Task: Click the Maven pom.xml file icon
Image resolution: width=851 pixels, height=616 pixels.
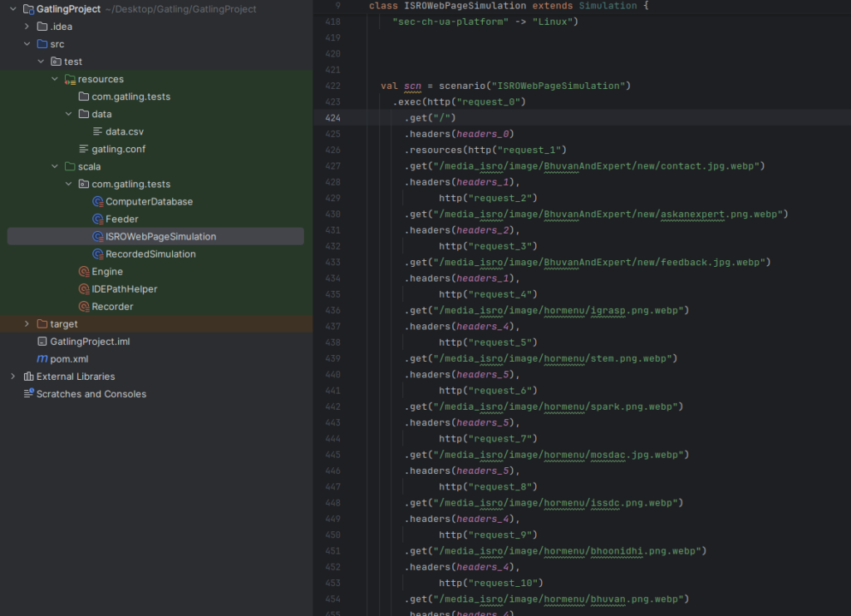Action: [42, 359]
